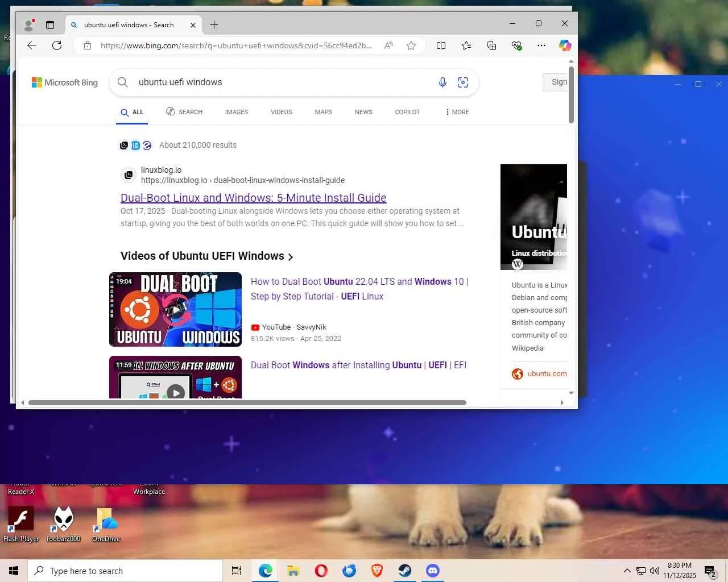Open the Edge tab actions menu icon

coord(50,24)
